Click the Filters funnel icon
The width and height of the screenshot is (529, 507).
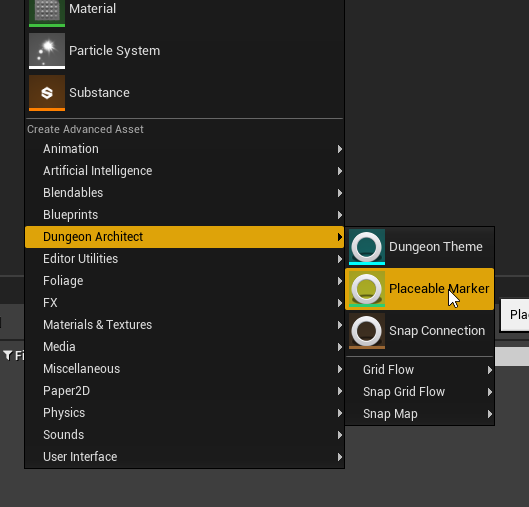8,355
